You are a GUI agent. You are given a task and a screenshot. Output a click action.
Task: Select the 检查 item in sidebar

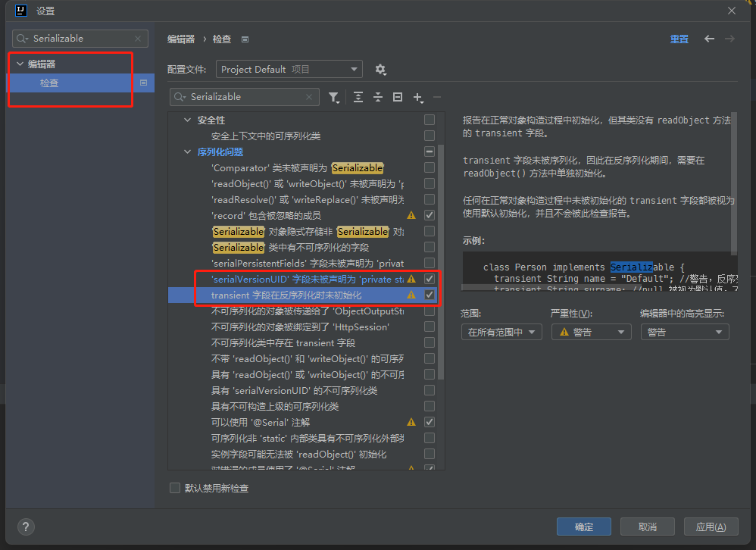[x=49, y=83]
